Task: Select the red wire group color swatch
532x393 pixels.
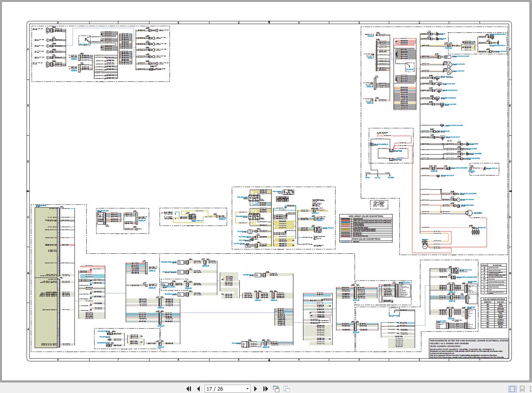Action: (345, 221)
